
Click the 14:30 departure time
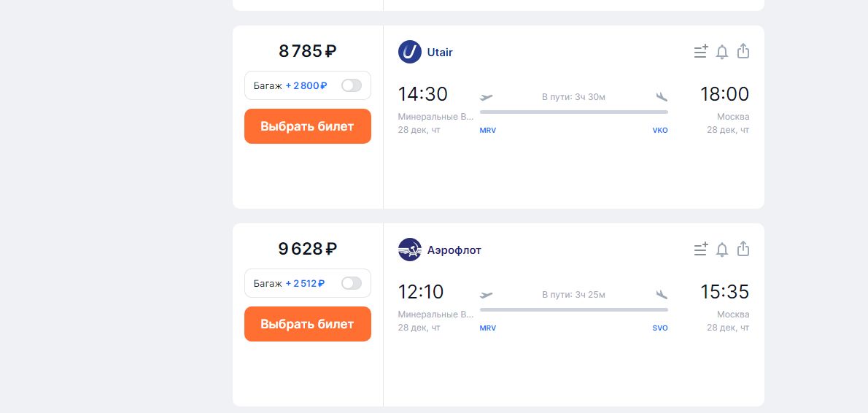422,94
